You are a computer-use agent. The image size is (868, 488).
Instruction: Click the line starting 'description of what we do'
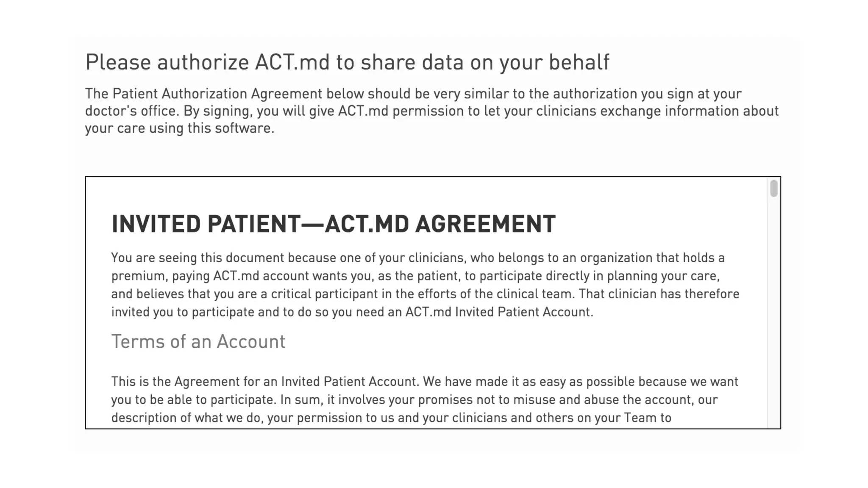pos(391,418)
